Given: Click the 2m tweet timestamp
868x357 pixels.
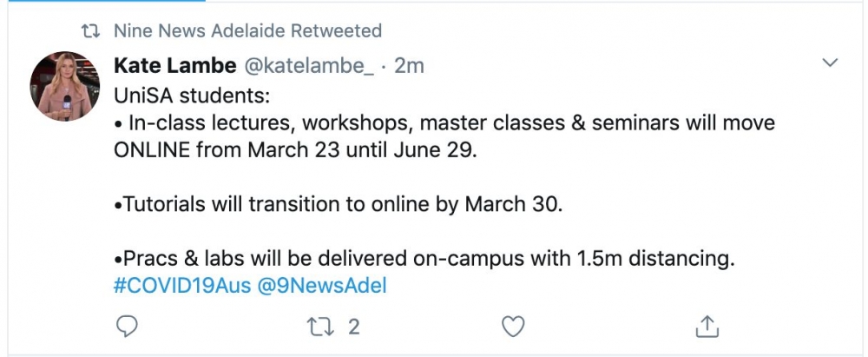Looking at the screenshot, I should point(410,66).
